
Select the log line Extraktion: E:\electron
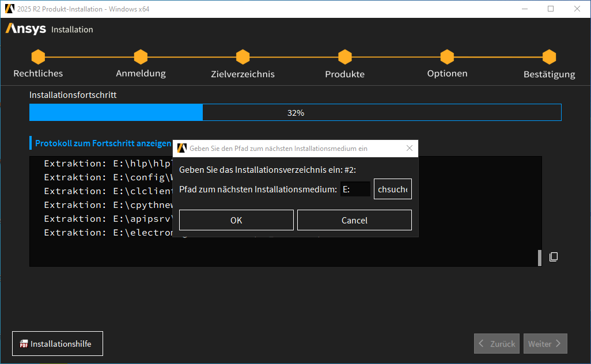click(x=108, y=233)
